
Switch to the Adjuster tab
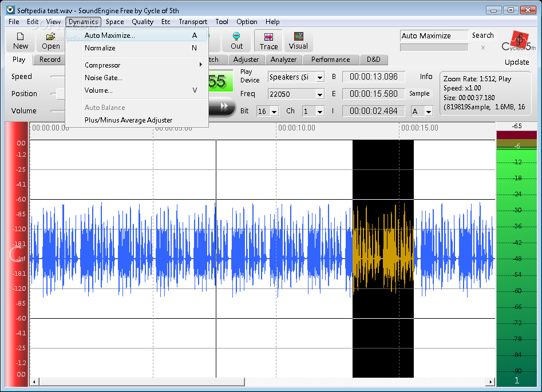pos(246,60)
